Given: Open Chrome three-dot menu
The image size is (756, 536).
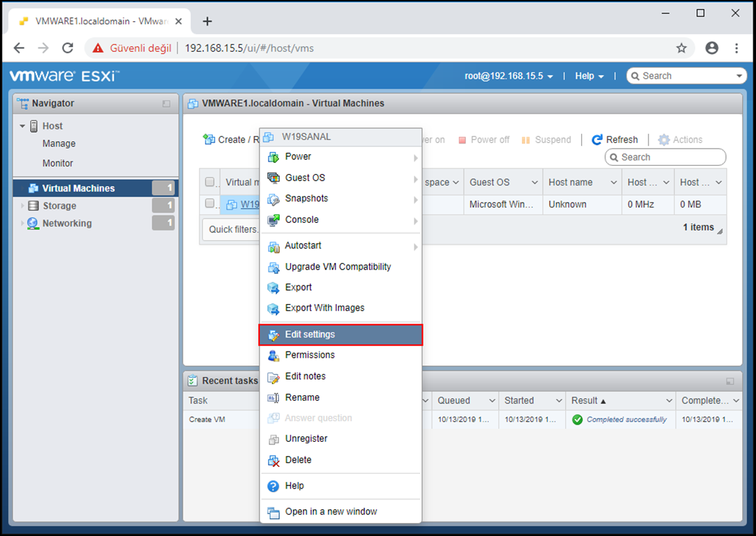Looking at the screenshot, I should (737, 48).
